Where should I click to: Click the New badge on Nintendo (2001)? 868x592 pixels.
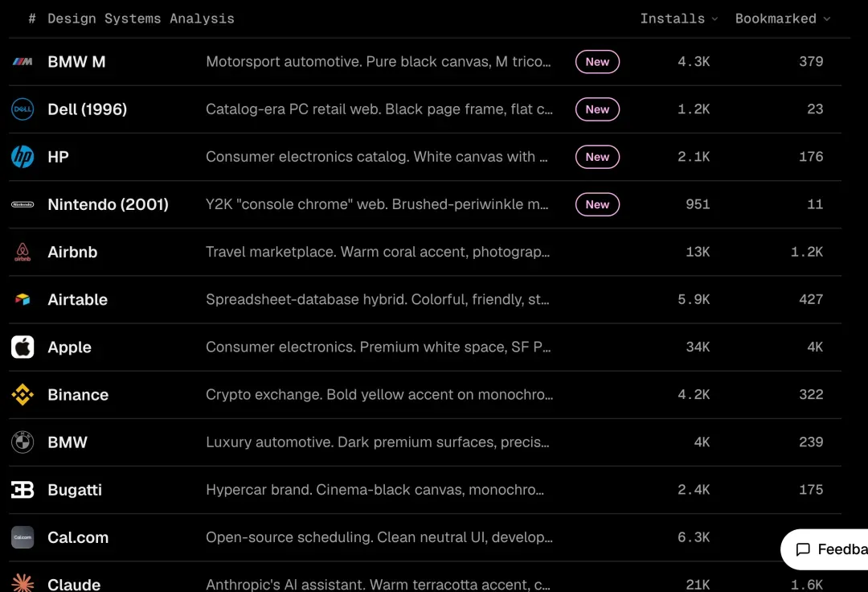point(597,204)
